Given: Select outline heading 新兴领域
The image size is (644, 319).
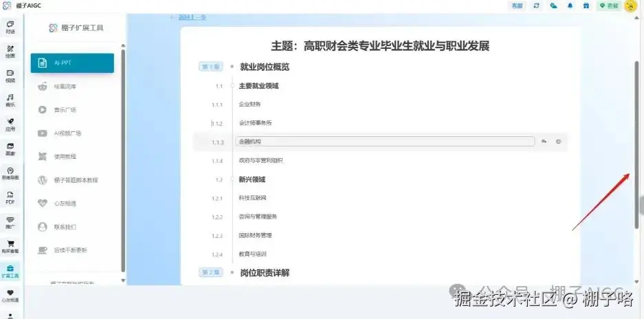Looking at the screenshot, I should [x=252, y=179].
